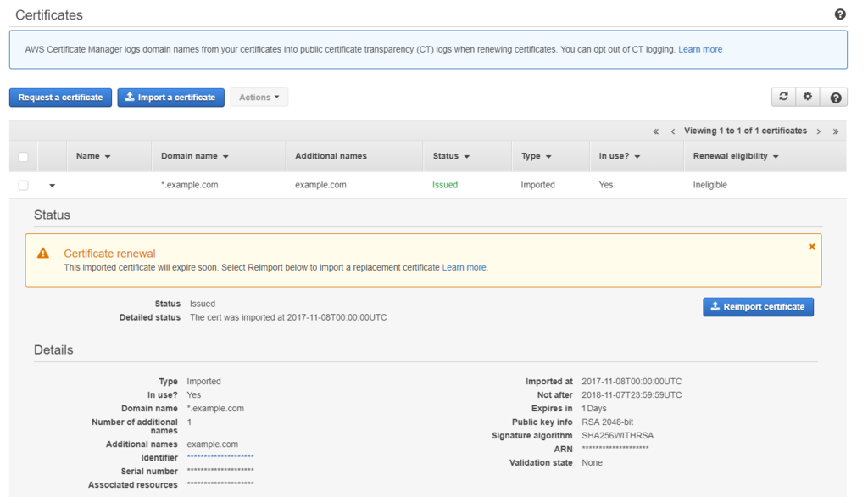Sort by the Status column
Screen dimensions: 868x497
click(x=451, y=156)
